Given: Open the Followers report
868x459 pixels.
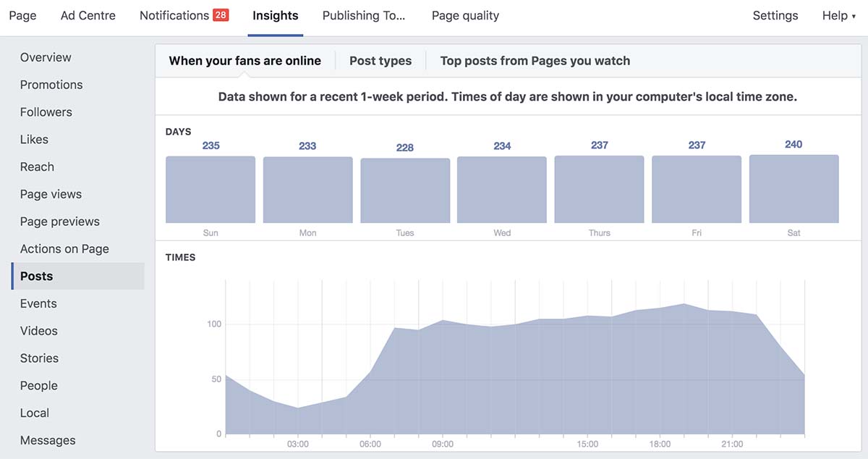Looking at the screenshot, I should pos(46,111).
